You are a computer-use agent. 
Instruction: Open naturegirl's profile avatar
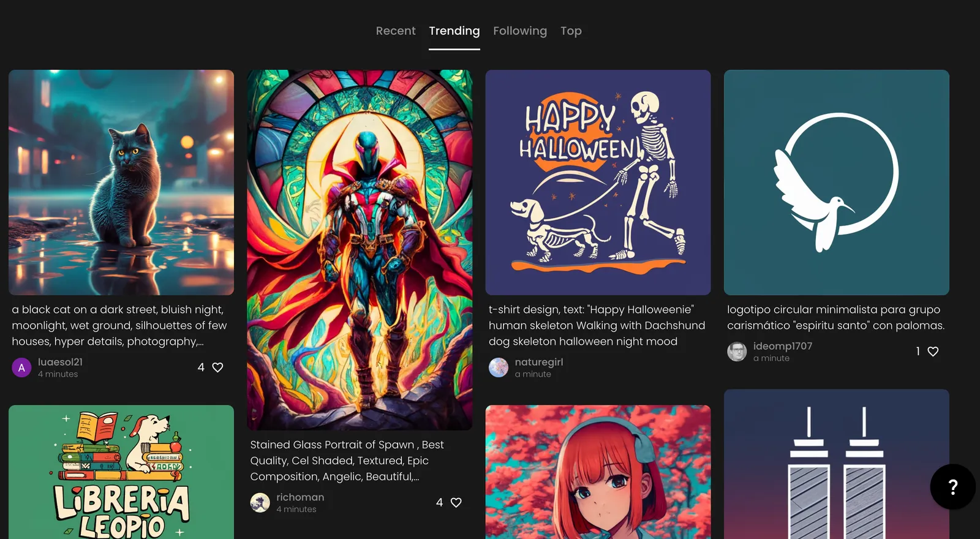499,367
